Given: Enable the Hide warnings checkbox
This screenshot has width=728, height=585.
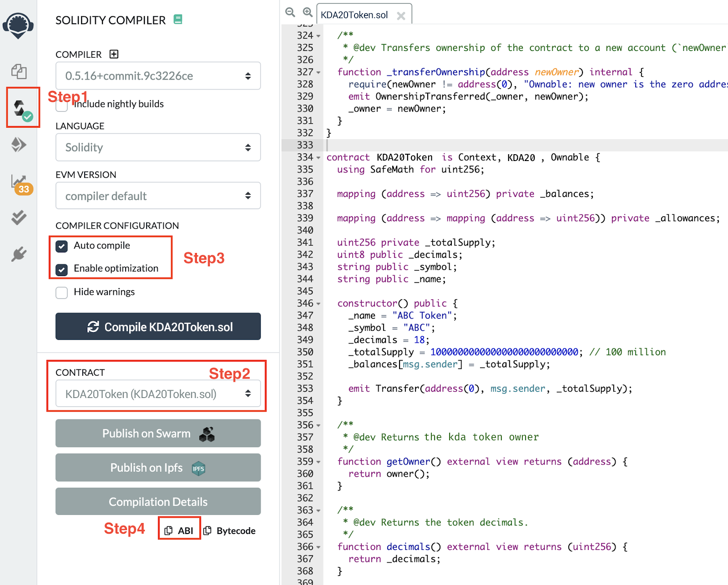Looking at the screenshot, I should [61, 292].
